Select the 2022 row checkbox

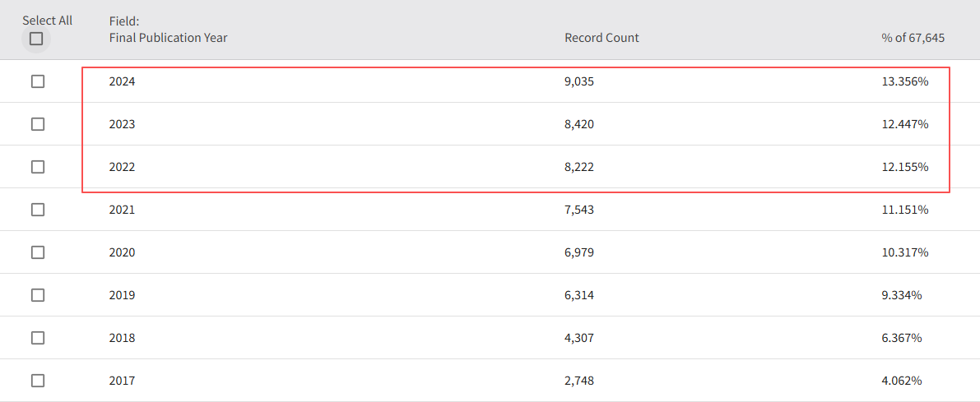(x=38, y=167)
